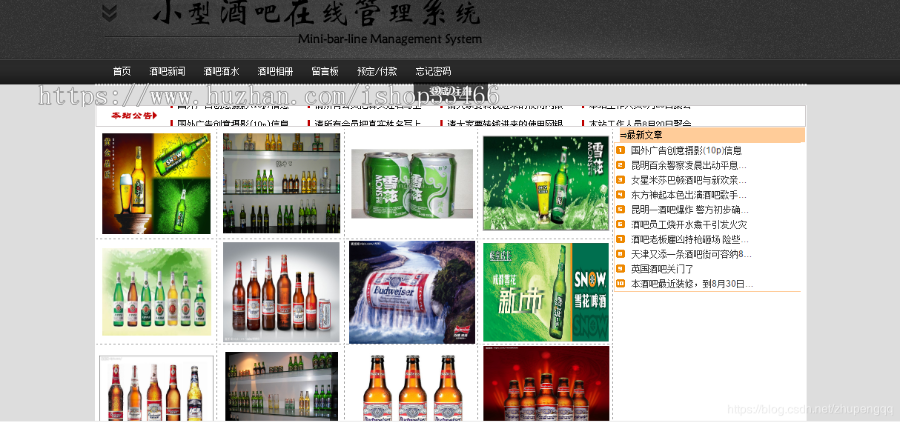Click number 2 badge beside 昆明百余警察凌晨出动

620,165
